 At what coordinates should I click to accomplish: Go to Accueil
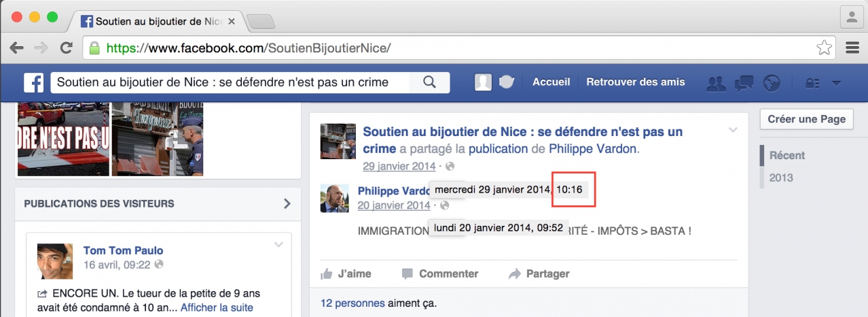pos(551,82)
